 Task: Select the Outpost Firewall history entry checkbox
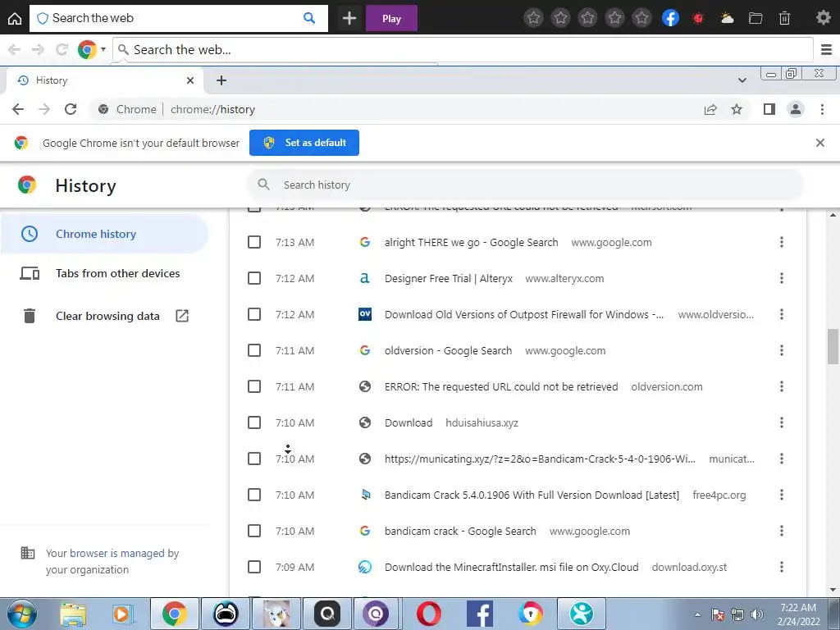click(254, 314)
